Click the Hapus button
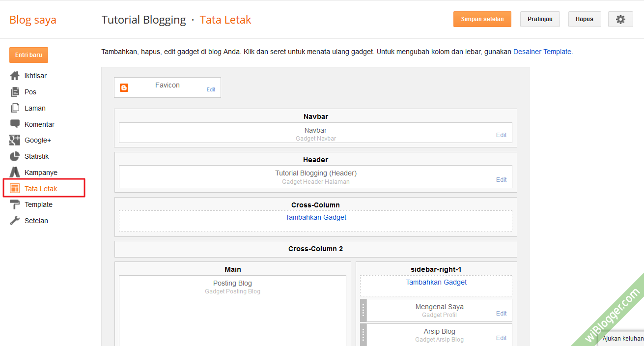This screenshot has height=346, width=644. (x=585, y=19)
